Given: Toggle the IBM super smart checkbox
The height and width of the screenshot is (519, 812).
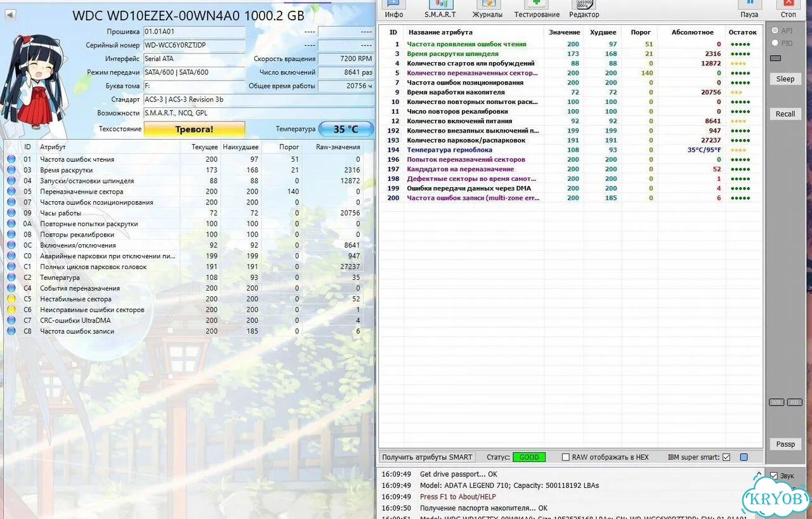Looking at the screenshot, I should pyautogui.click(x=726, y=457).
